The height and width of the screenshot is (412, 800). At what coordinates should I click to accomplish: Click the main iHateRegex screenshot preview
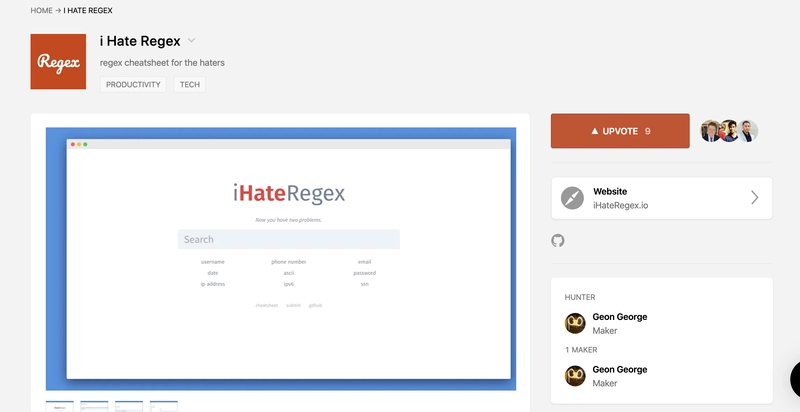pyautogui.click(x=281, y=259)
